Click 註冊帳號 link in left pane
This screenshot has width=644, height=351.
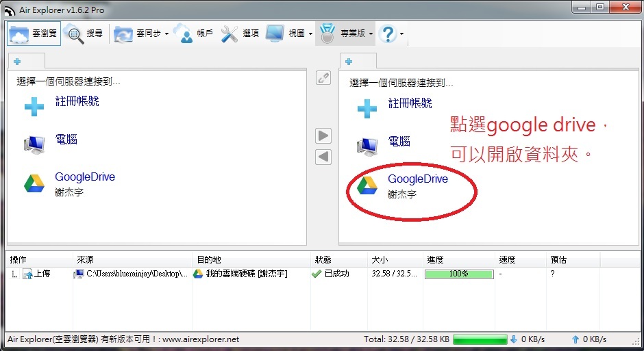(77, 101)
